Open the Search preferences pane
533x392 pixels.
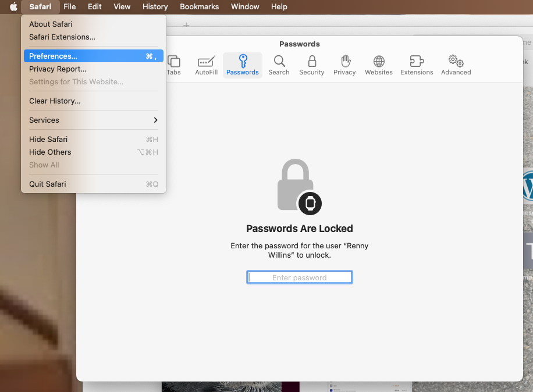coord(279,65)
